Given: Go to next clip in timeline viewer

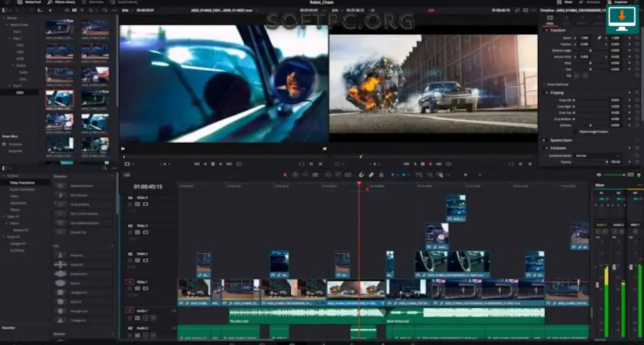Looking at the screenshot, I should [x=439, y=164].
